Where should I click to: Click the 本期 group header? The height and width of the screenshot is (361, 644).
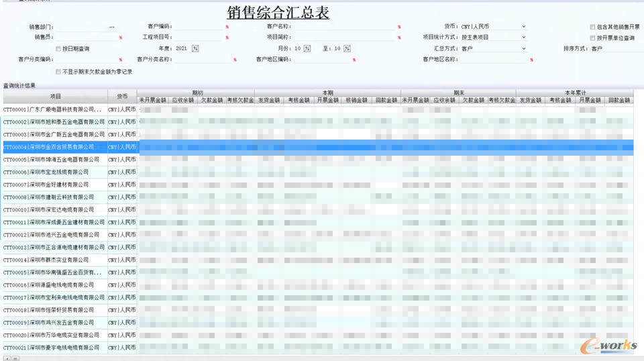click(328, 93)
